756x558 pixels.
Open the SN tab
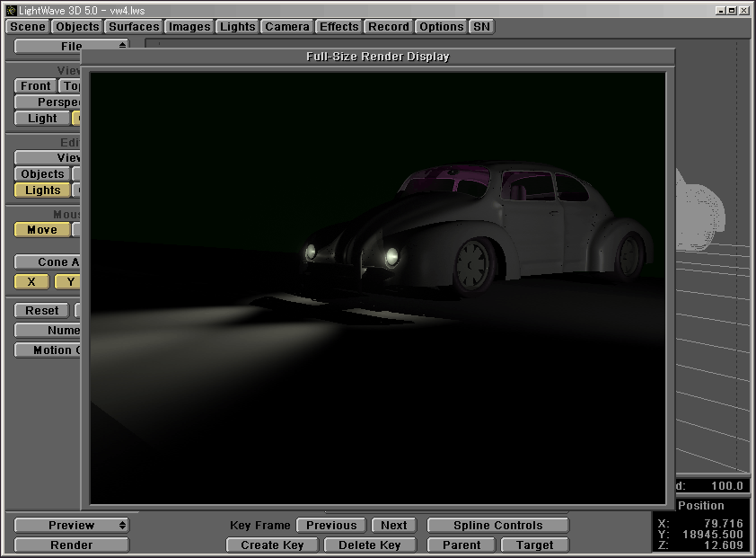click(x=482, y=27)
